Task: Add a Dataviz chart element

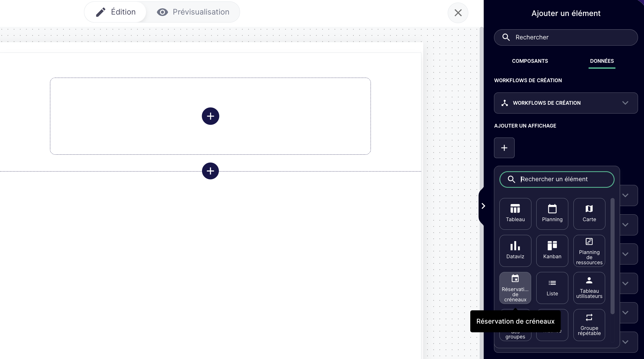Action: [515, 251]
